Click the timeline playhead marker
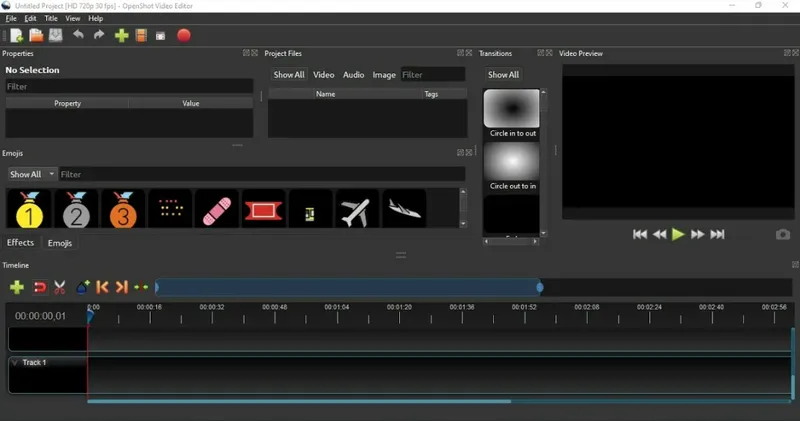 click(90, 315)
